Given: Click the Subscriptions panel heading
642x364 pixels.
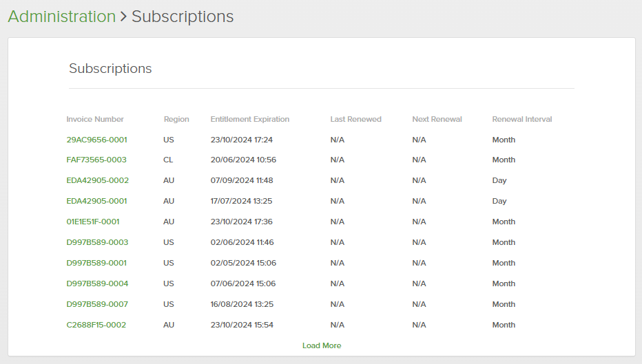Looking at the screenshot, I should (x=110, y=69).
